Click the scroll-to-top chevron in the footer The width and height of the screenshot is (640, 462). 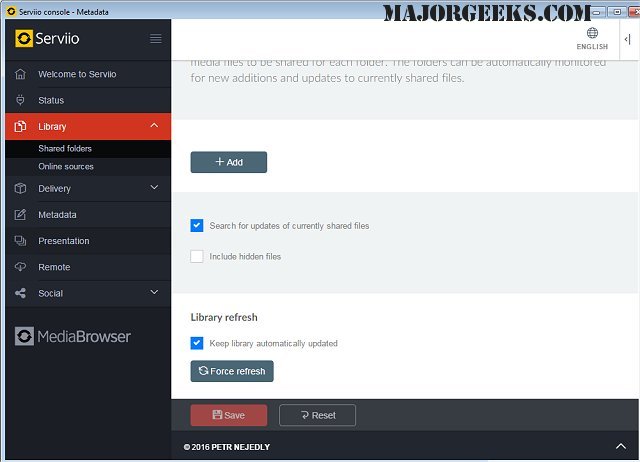click(x=621, y=446)
